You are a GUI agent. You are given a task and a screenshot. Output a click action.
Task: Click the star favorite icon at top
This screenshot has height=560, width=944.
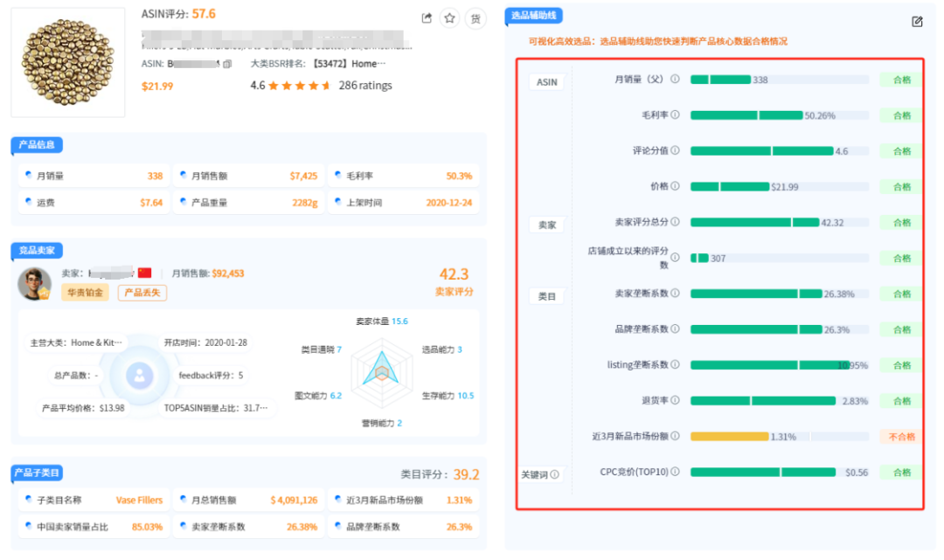(450, 17)
